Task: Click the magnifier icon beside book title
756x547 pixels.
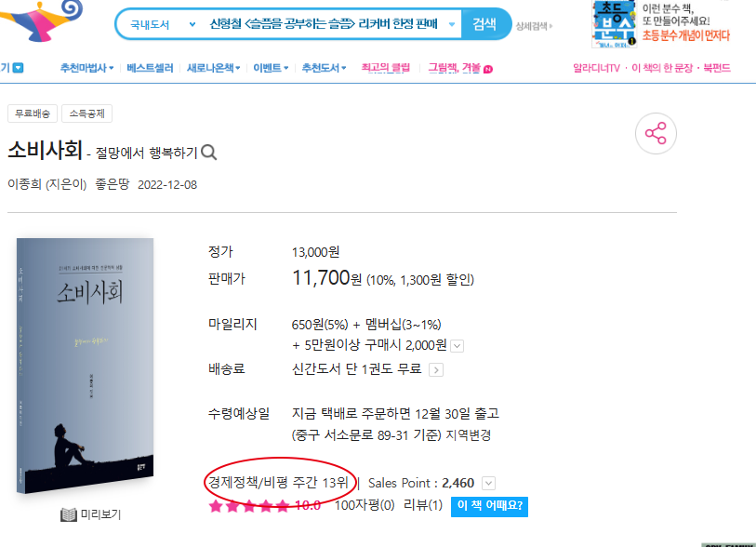Action: 209,153
